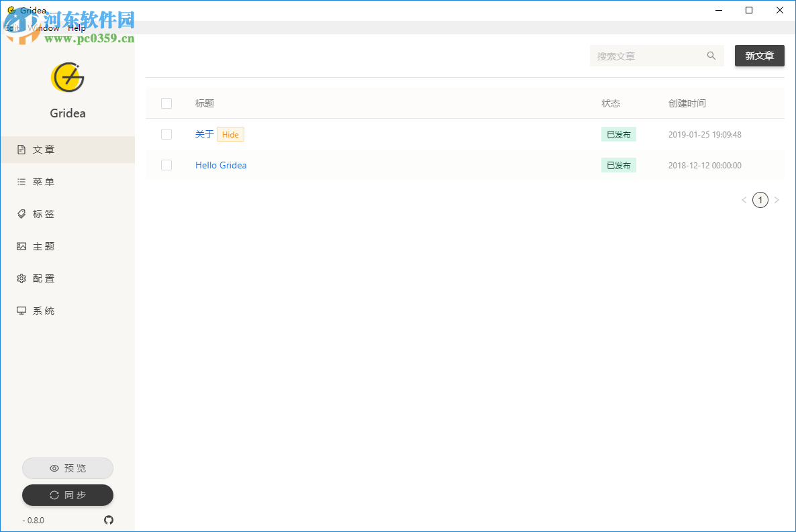
Task: Check the box for Hello Gridea article
Action: coord(166,165)
